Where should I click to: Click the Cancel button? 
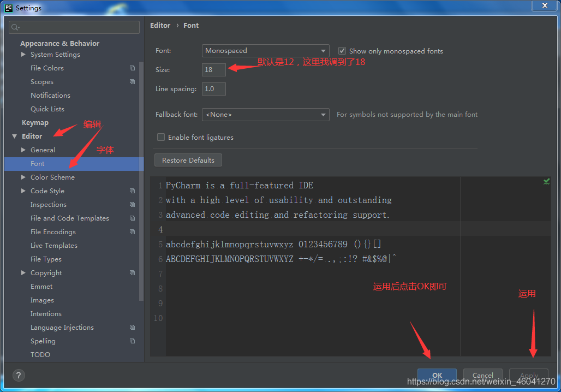tap(482, 375)
